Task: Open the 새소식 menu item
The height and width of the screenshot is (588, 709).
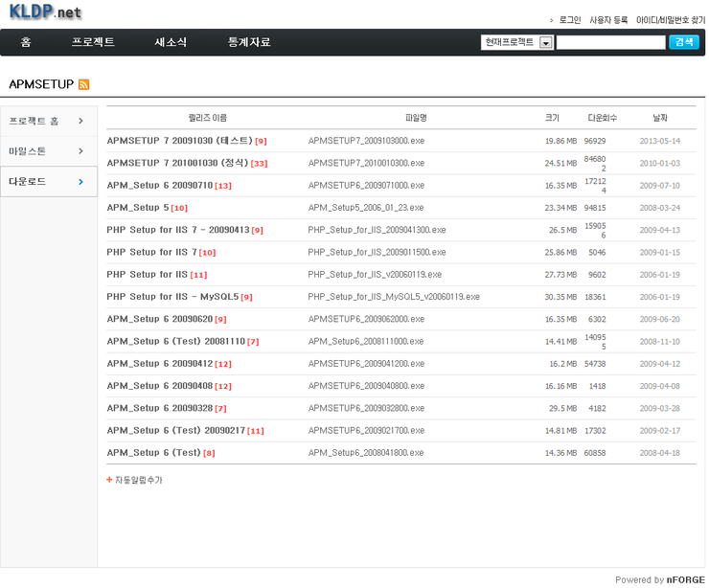Action: click(x=171, y=42)
